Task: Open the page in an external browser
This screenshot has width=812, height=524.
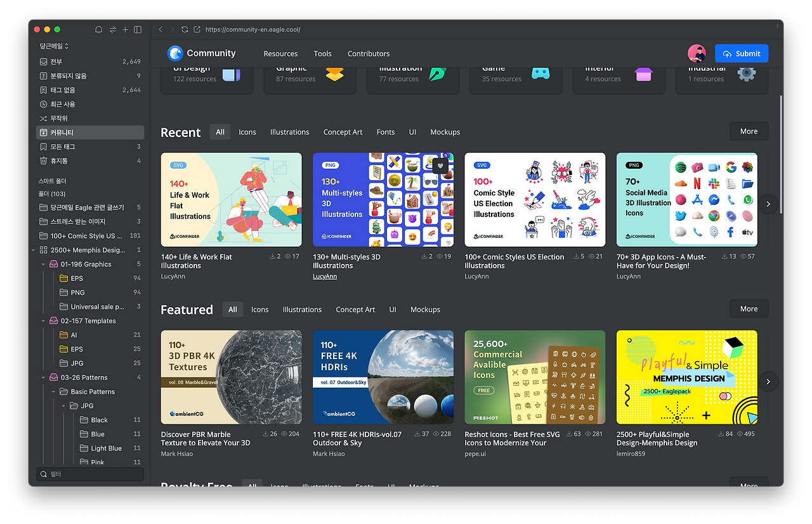Action: (x=197, y=30)
